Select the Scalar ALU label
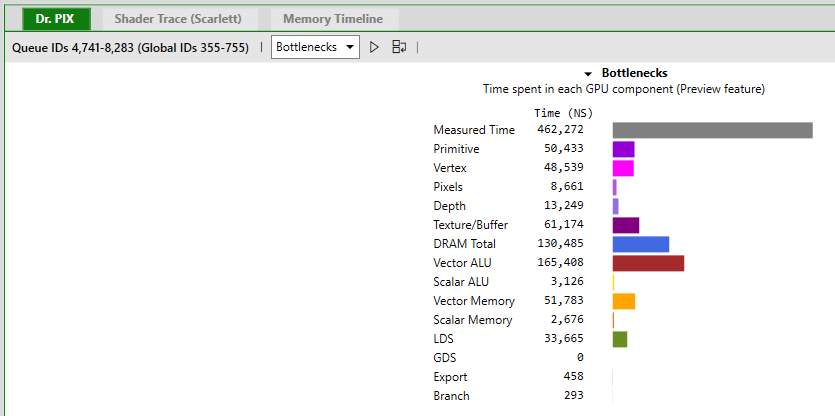835x416 pixels. point(461,282)
